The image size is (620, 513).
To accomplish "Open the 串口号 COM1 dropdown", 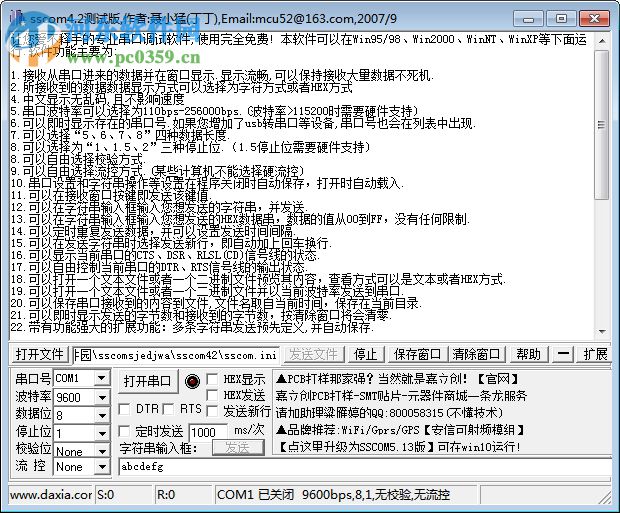I will click(102, 379).
